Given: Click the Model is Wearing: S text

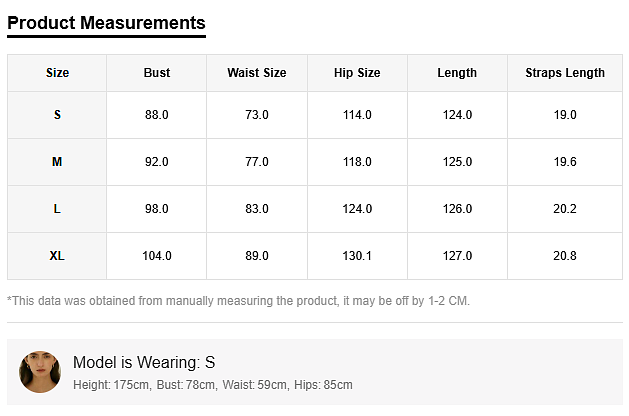Looking at the screenshot, I should point(144,362).
